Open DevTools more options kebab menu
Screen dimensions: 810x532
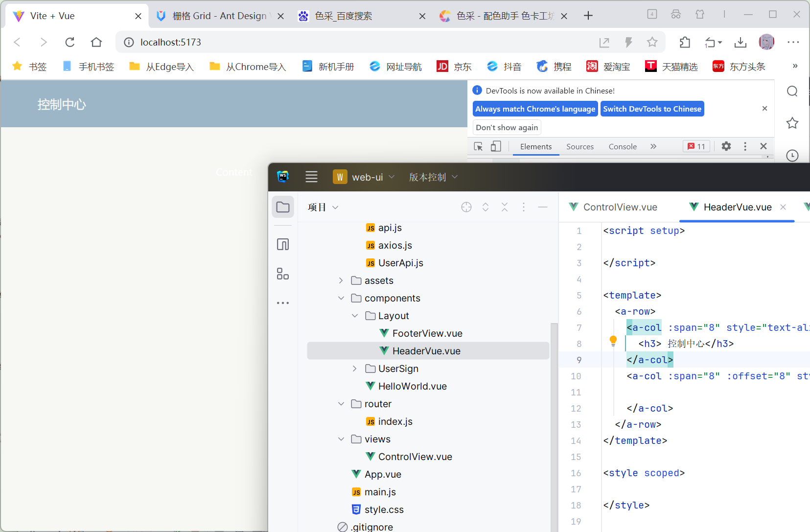[x=745, y=146]
